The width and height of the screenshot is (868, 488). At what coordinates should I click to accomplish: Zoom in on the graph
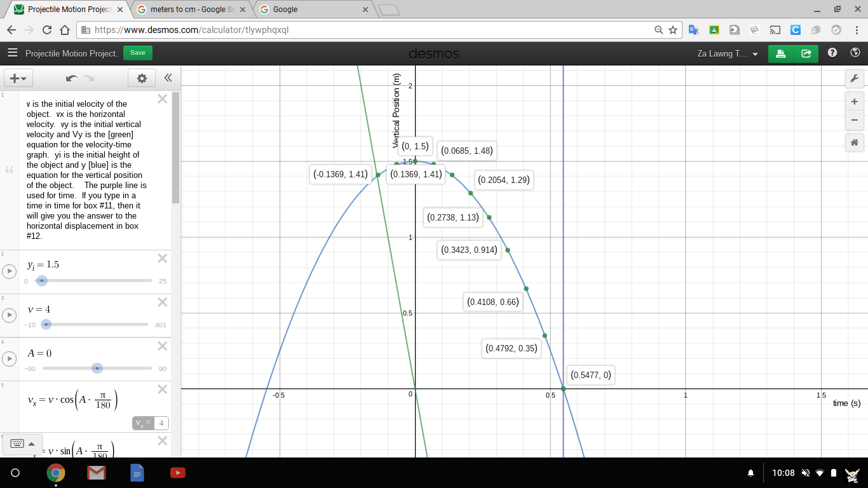pos(854,102)
